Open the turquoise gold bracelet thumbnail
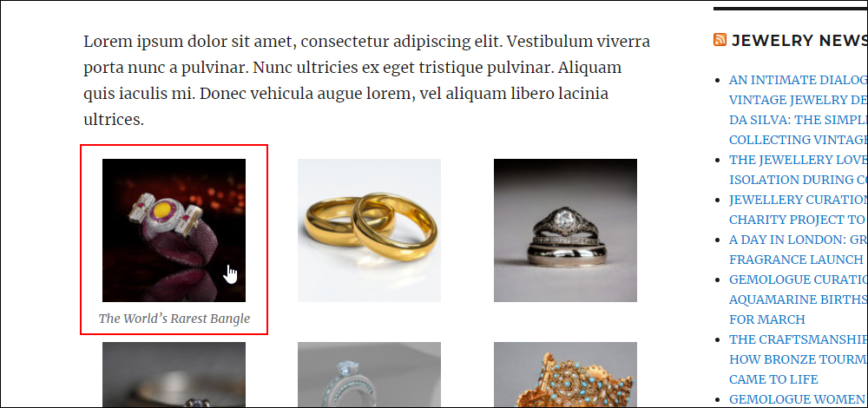 (565, 375)
